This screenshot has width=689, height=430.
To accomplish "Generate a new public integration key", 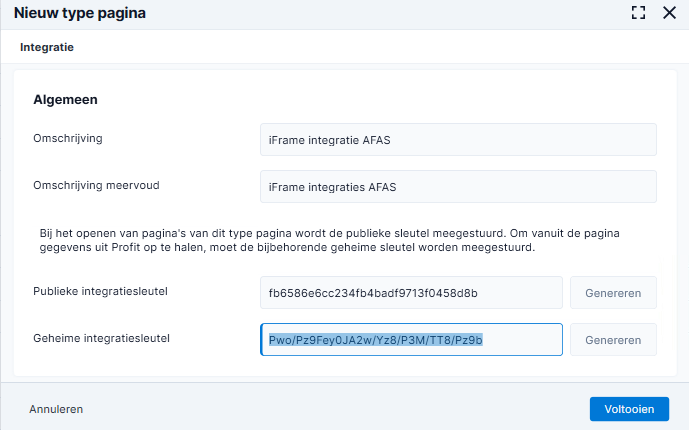I will pos(613,293).
